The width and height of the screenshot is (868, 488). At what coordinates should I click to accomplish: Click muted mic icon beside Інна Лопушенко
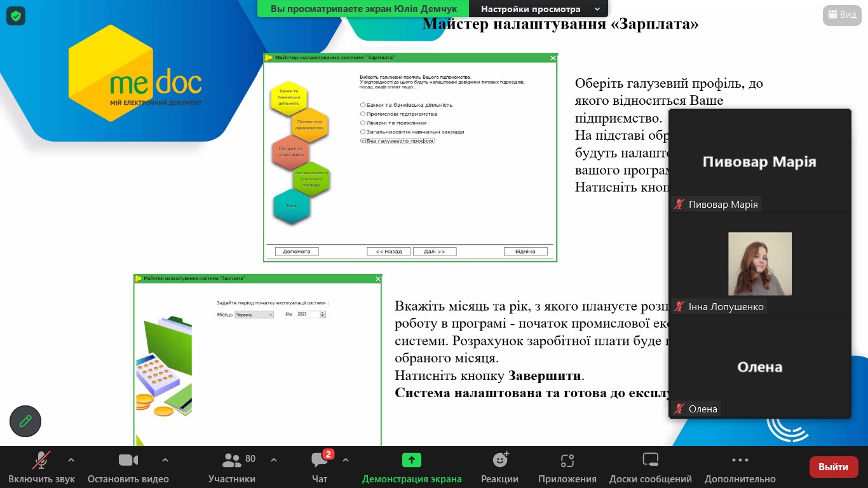click(680, 307)
